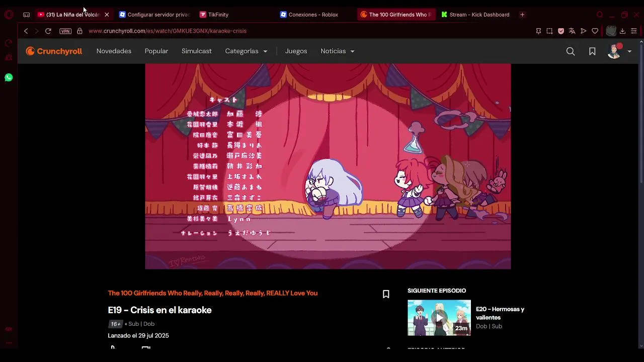Expand the Noticias dropdown
This screenshot has height=362, width=644.
point(338,51)
